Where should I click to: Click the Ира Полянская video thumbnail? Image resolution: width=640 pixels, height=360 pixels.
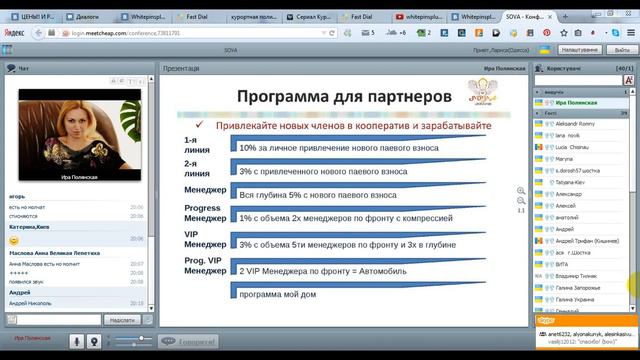coord(80,135)
